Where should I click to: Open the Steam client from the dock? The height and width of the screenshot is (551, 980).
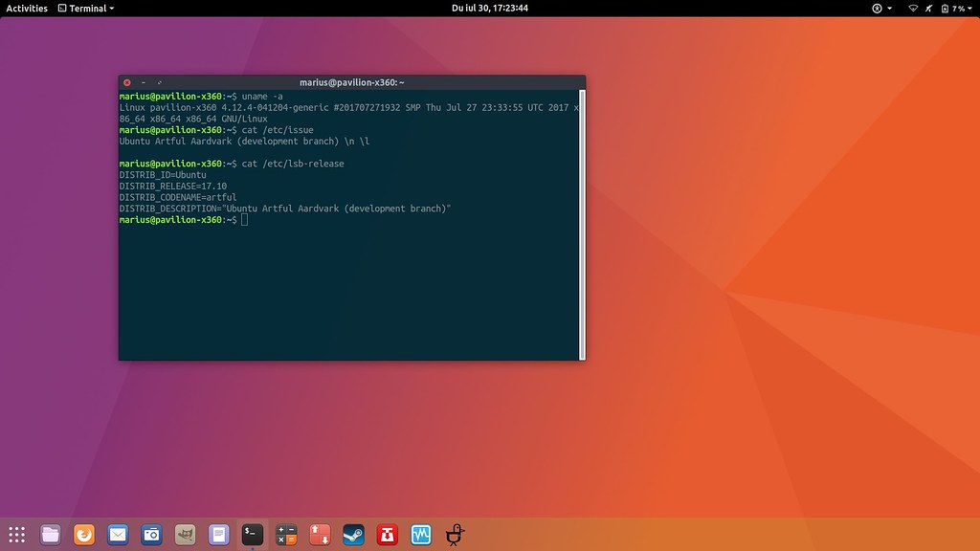(x=353, y=535)
